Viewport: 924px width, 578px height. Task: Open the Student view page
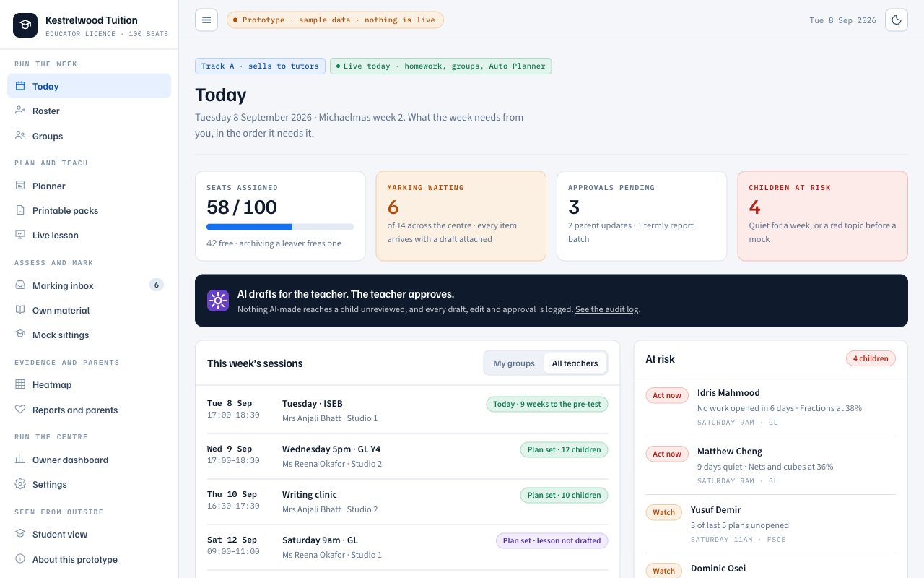point(89,534)
